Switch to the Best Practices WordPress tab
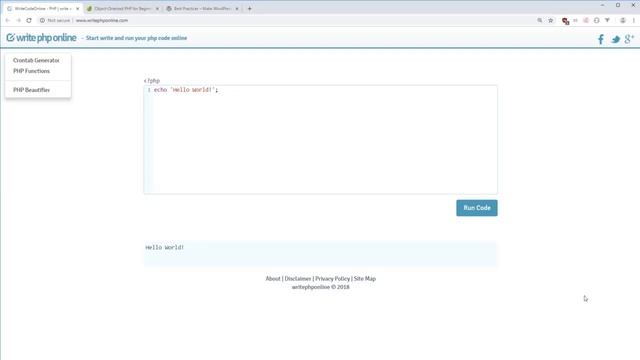640x360 pixels. (x=202, y=9)
